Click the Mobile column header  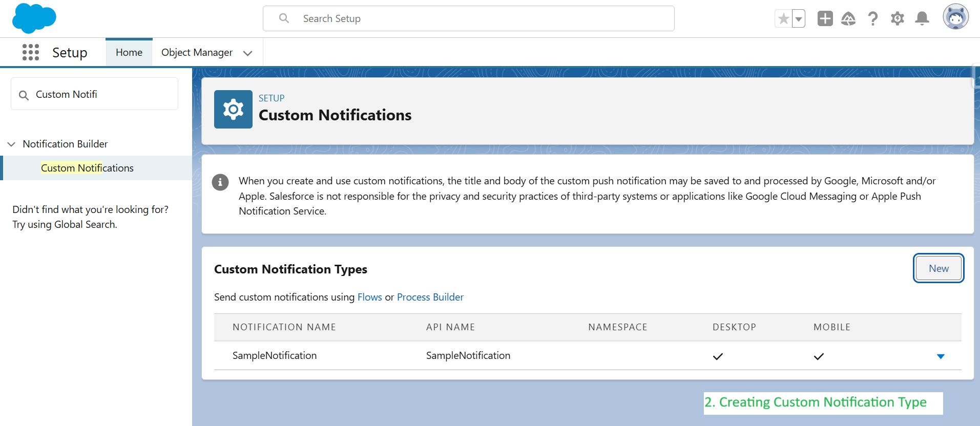(x=832, y=327)
